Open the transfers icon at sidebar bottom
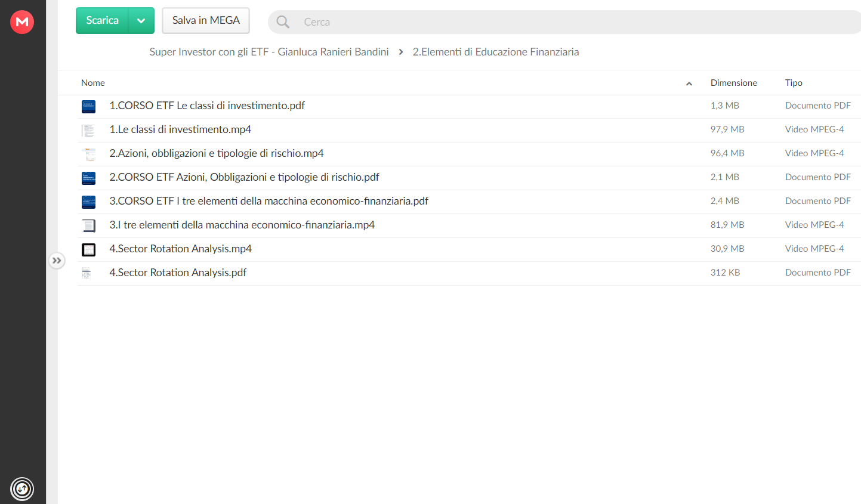This screenshot has height=504, width=861. (x=22, y=489)
